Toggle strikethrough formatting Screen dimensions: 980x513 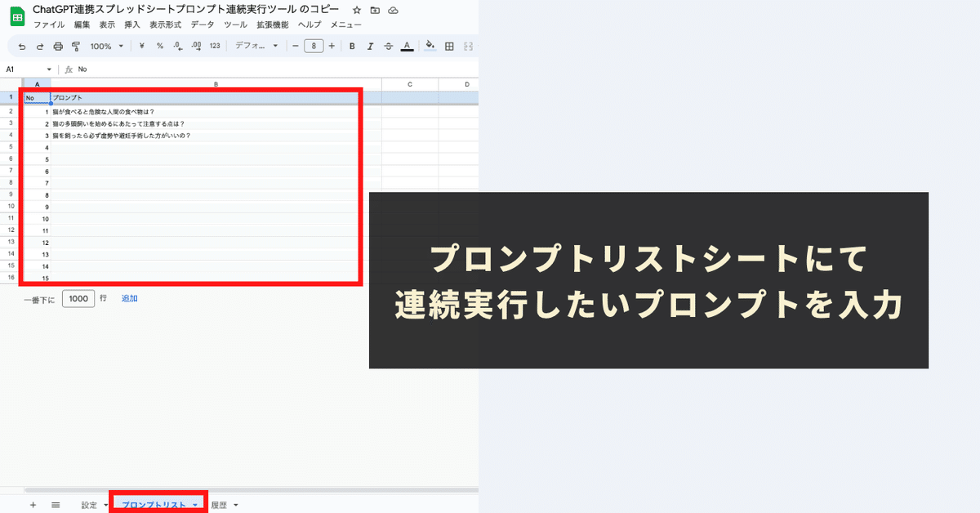[x=388, y=47]
